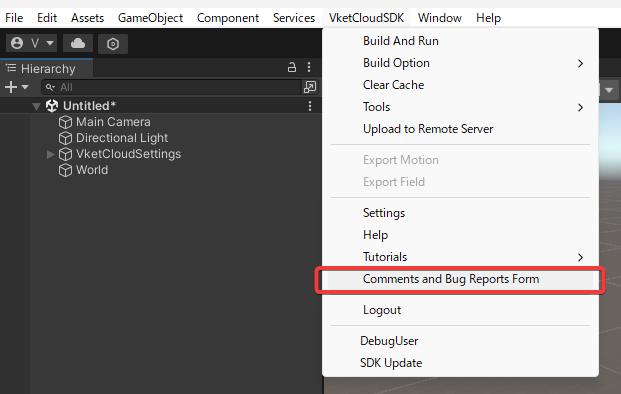Open the Assets menu
The width and height of the screenshot is (621, 394).
pyautogui.click(x=88, y=18)
